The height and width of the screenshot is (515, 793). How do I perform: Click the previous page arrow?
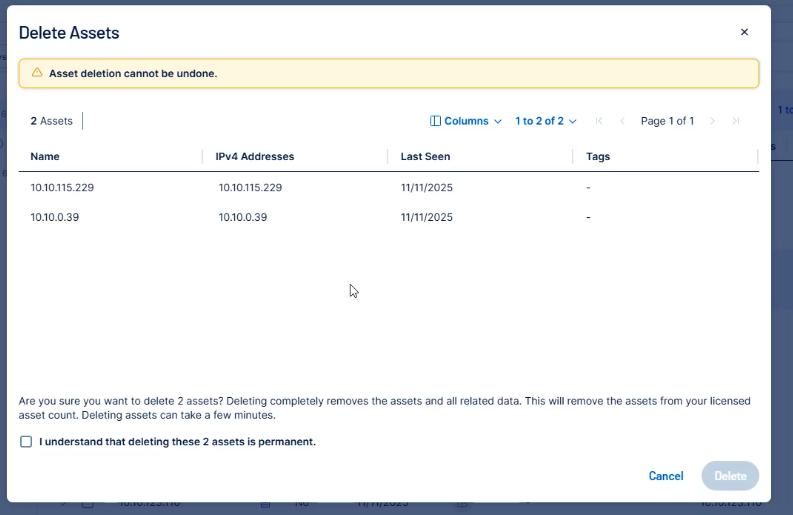click(622, 121)
